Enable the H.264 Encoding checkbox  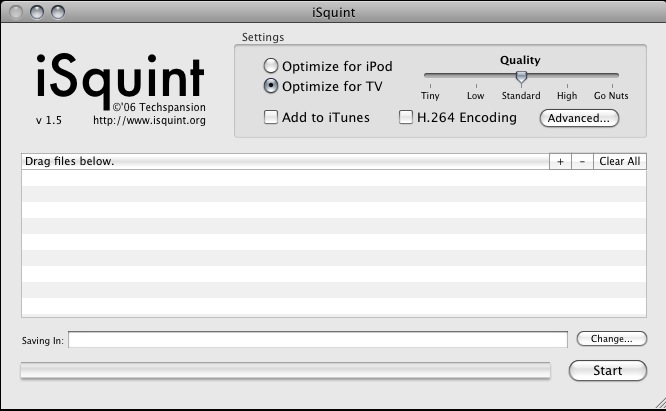tap(406, 117)
